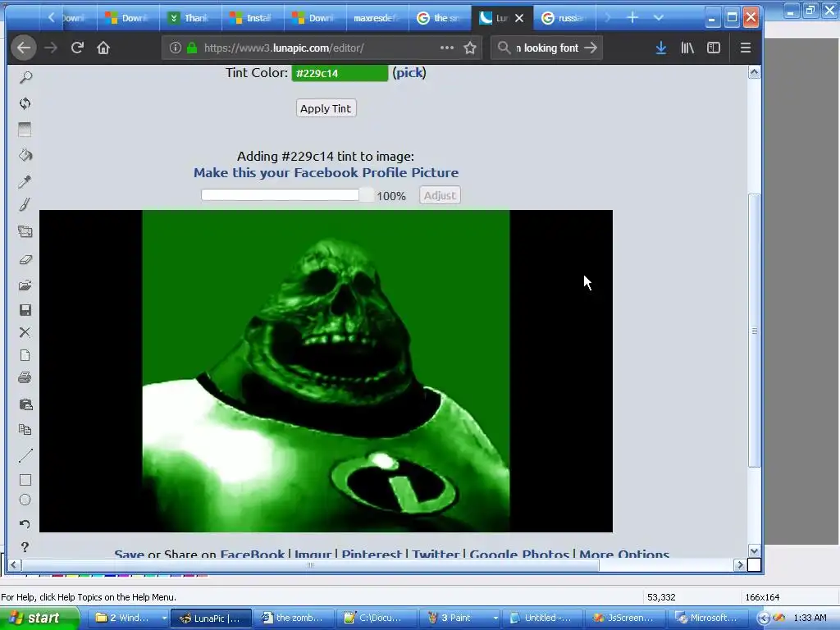Screen dimensions: 840x630
Task: Click the new blank document icon
Action: pos(25,355)
